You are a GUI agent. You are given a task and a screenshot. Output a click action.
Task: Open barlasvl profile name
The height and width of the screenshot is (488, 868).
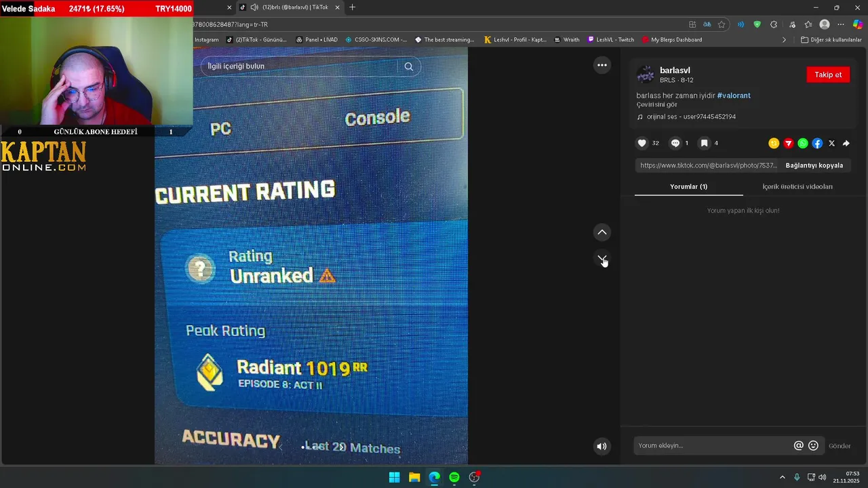coord(675,70)
